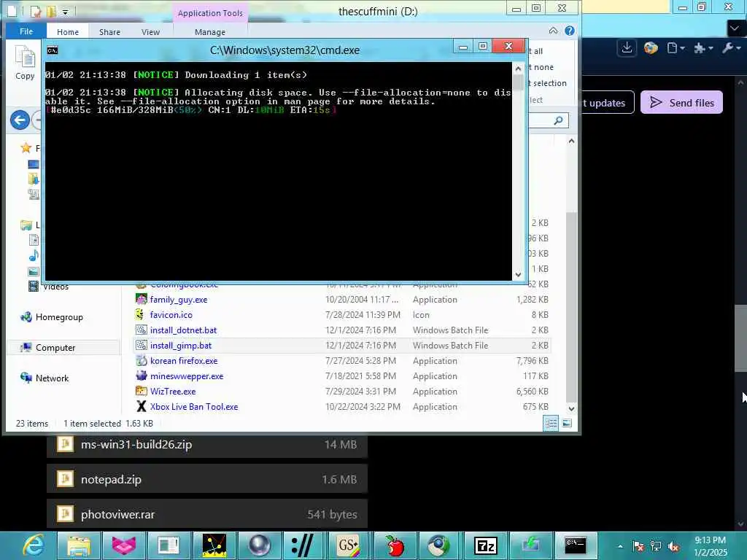Switch to the Home ribbon tab
Image resolution: width=747 pixels, height=560 pixels.
point(68,32)
